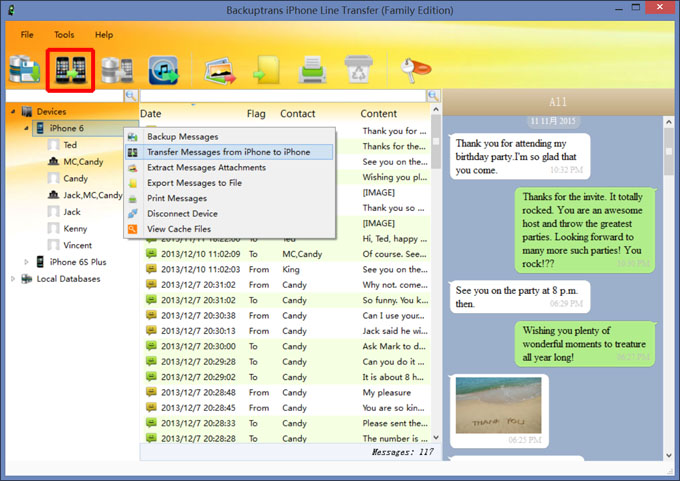Sort by the Date column header
The image size is (680, 481).
pyautogui.click(x=150, y=114)
